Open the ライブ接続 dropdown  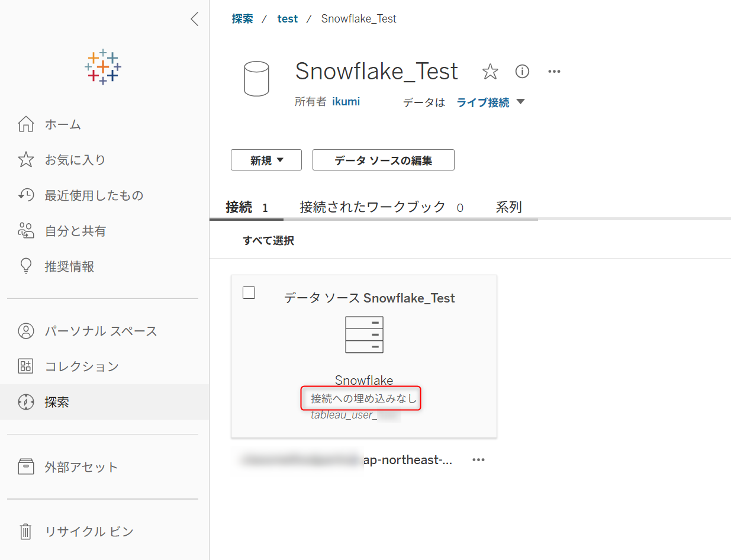(491, 102)
